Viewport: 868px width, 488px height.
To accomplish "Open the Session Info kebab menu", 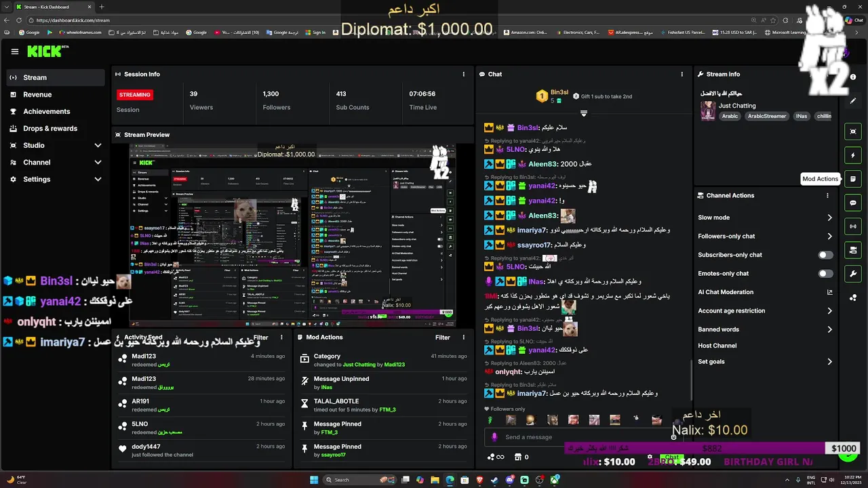I will pyautogui.click(x=464, y=74).
